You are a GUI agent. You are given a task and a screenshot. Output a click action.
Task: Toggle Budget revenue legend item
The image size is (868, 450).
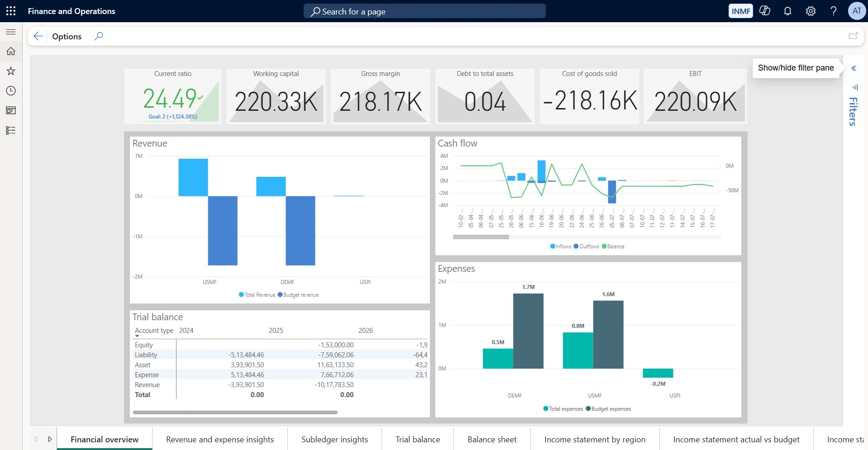(x=298, y=295)
